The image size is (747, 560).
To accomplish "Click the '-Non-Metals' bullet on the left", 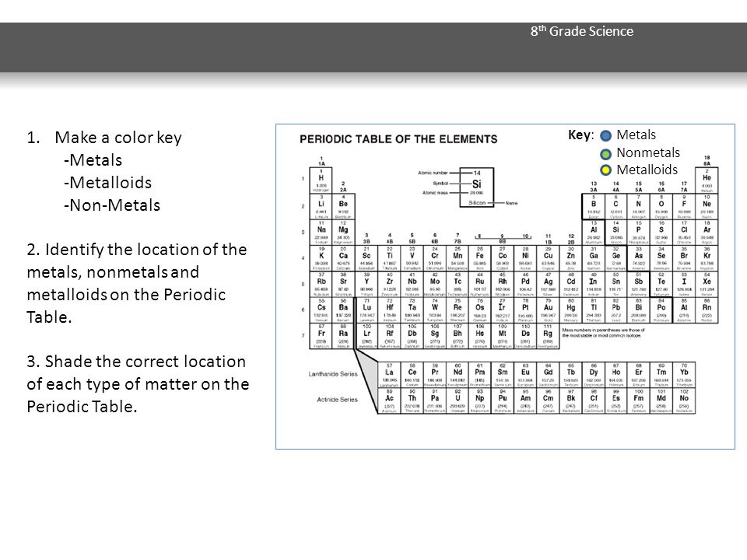I will (x=112, y=205).
